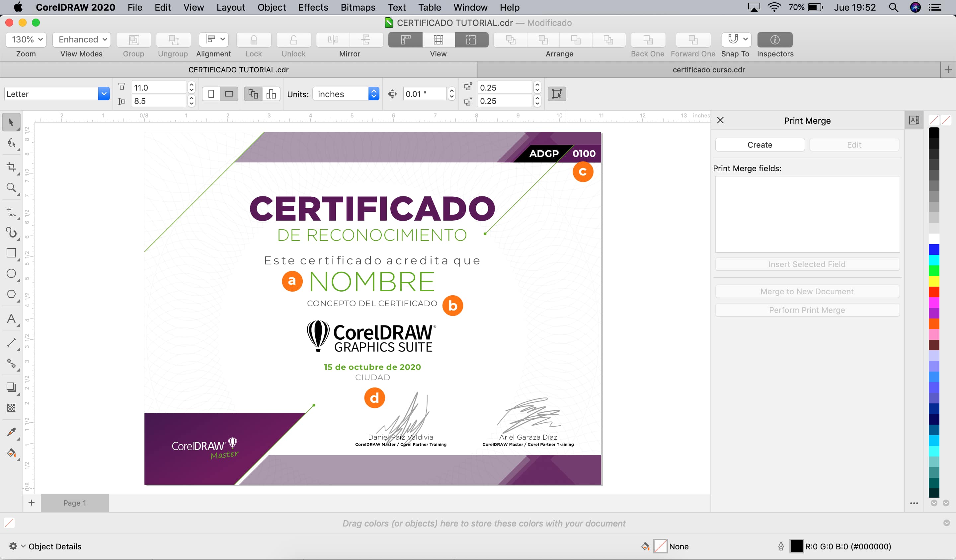956x560 pixels.
Task: Add a new page with plus button
Action: coord(32,503)
